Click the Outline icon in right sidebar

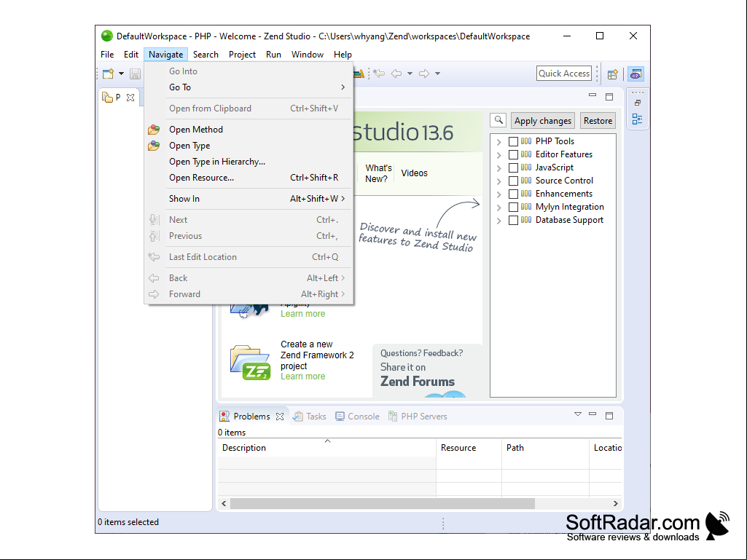click(638, 119)
